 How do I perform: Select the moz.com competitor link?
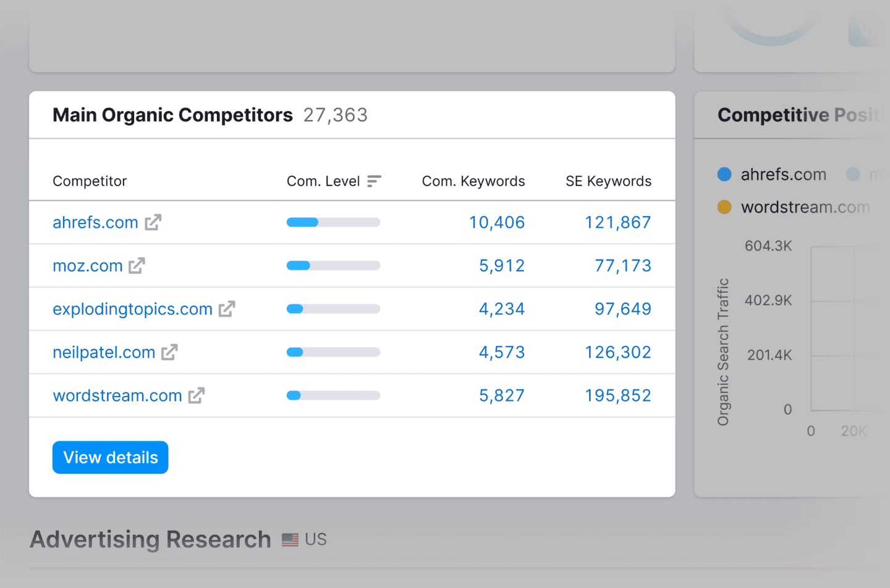[x=88, y=266]
